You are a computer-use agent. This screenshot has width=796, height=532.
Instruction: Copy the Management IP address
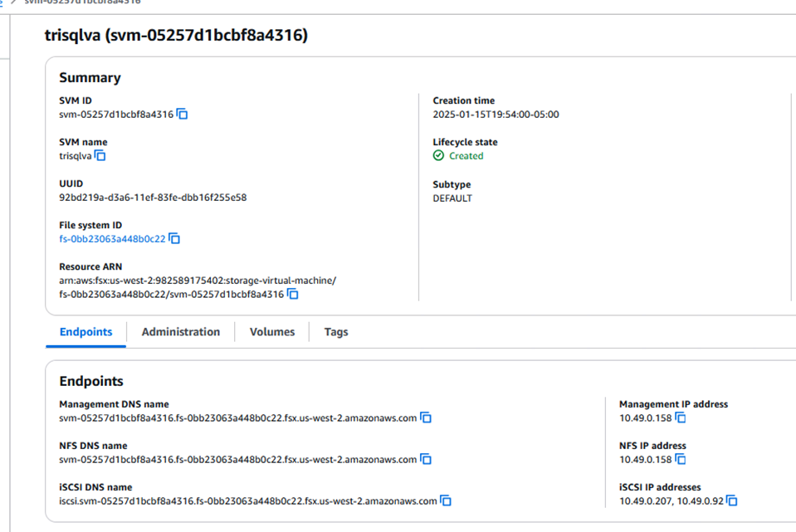681,418
